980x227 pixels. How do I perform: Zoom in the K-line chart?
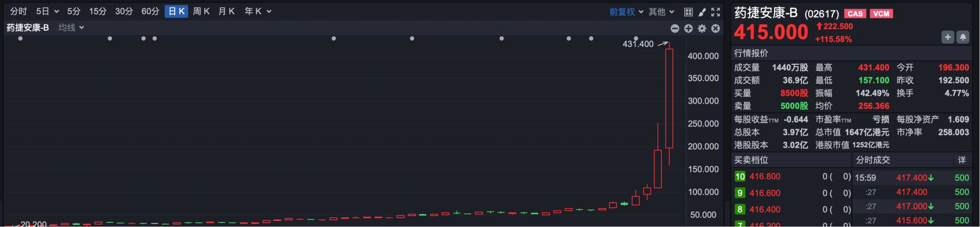688,29
